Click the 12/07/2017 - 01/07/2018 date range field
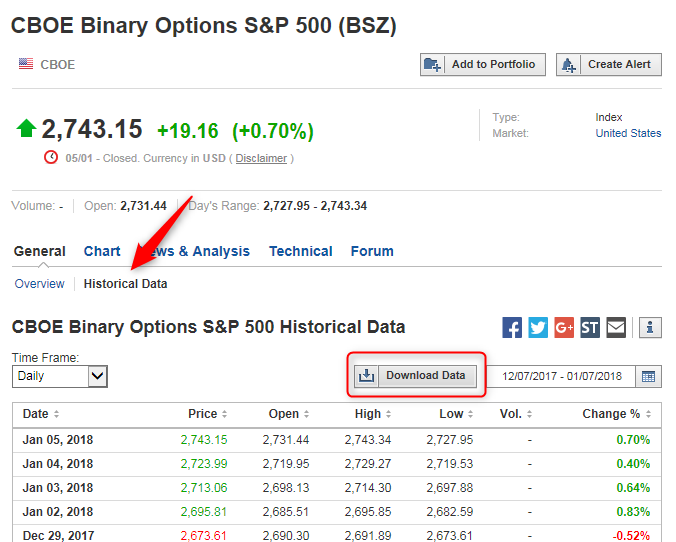Image resolution: width=676 pixels, height=542 pixels. 562,376
